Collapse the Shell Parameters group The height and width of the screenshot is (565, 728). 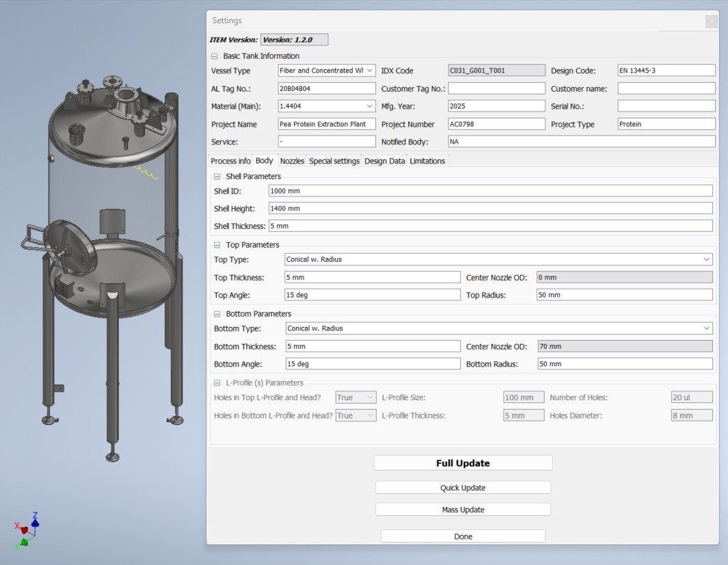217,176
